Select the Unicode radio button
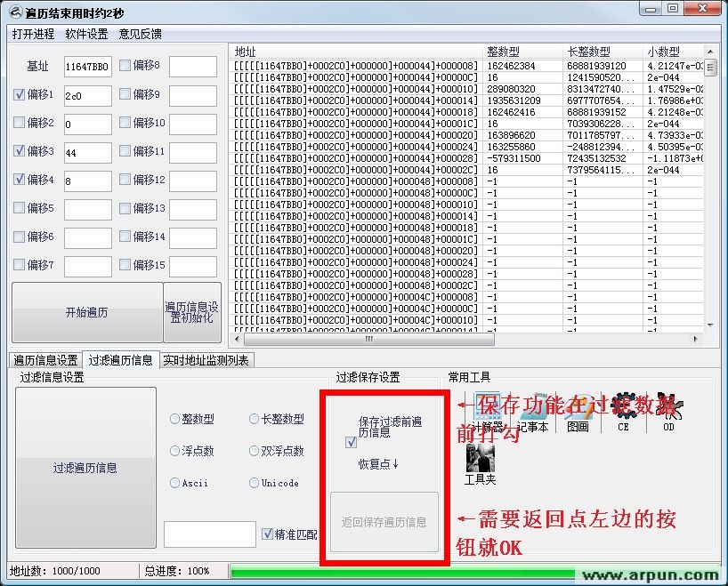The image size is (728, 586). (254, 483)
